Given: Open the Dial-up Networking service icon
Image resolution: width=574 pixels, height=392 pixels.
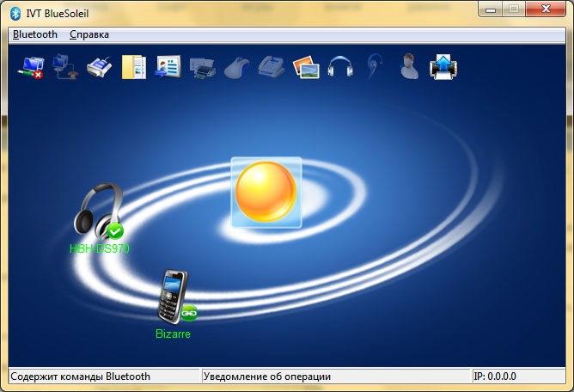Looking at the screenshot, I should click(x=65, y=66).
